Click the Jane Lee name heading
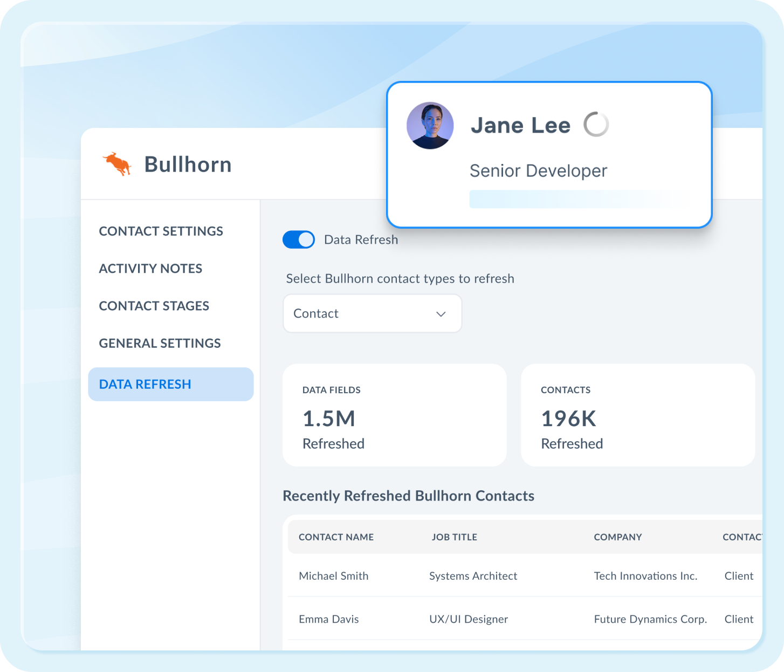 (x=520, y=125)
